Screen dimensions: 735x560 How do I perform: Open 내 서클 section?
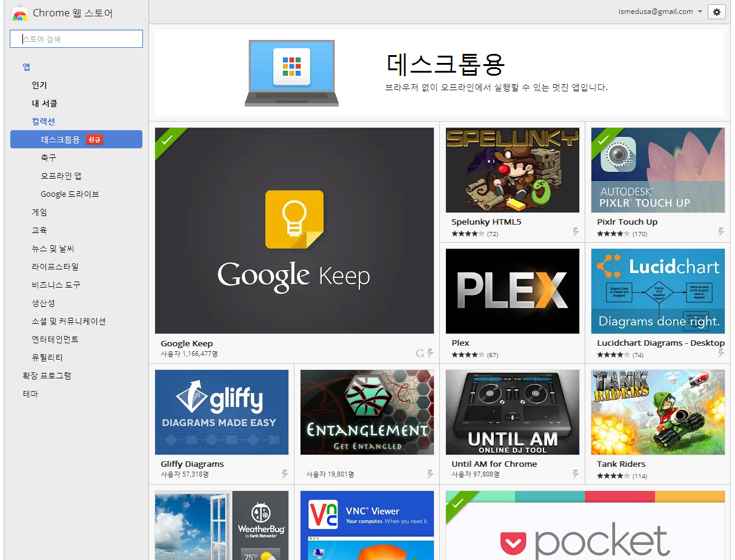point(45,104)
